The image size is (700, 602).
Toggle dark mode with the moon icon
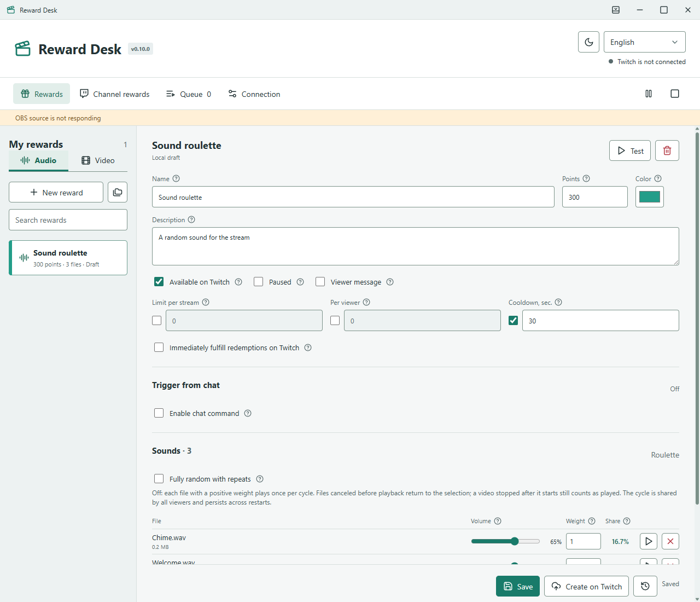(588, 42)
